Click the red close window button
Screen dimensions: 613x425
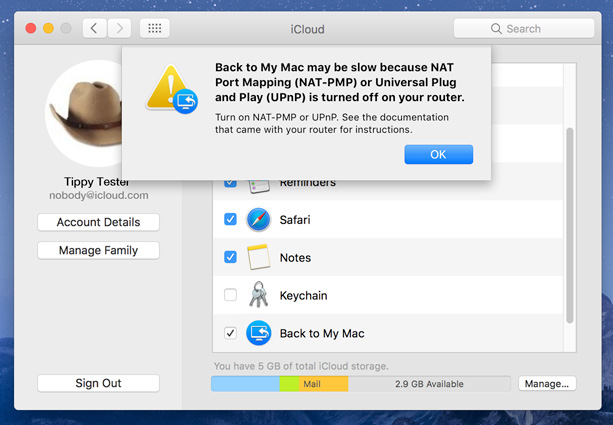[x=31, y=28]
